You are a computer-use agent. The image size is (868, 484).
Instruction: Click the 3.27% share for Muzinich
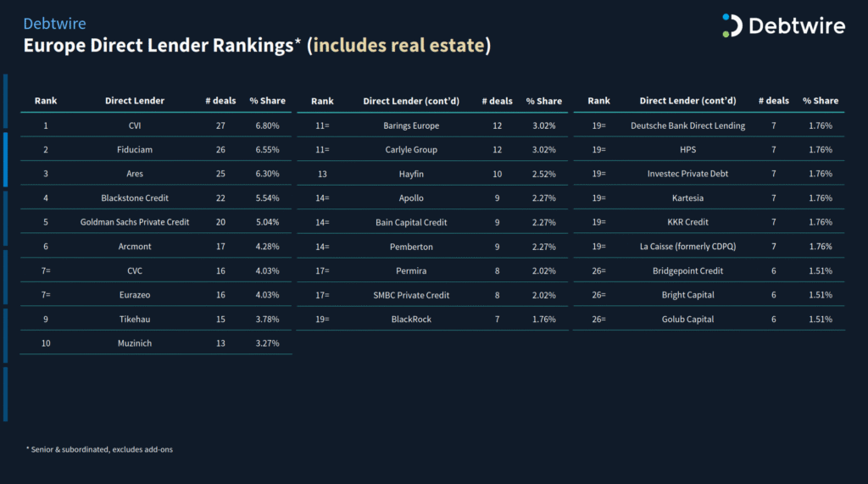pos(267,343)
